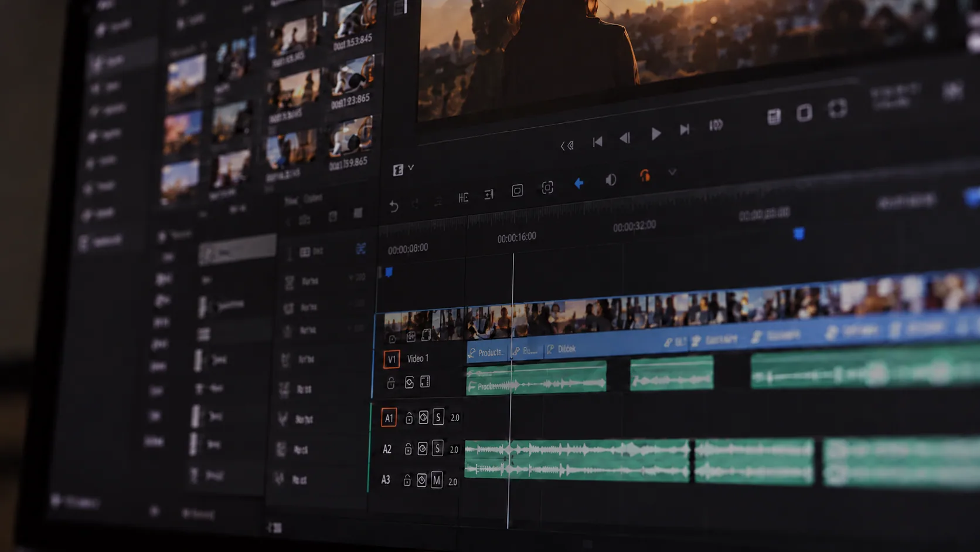Select the A1 destination track button

coord(389,418)
